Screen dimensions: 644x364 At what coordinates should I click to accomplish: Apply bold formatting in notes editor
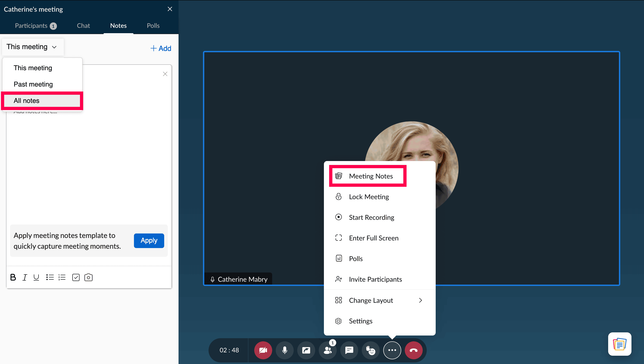tap(13, 277)
